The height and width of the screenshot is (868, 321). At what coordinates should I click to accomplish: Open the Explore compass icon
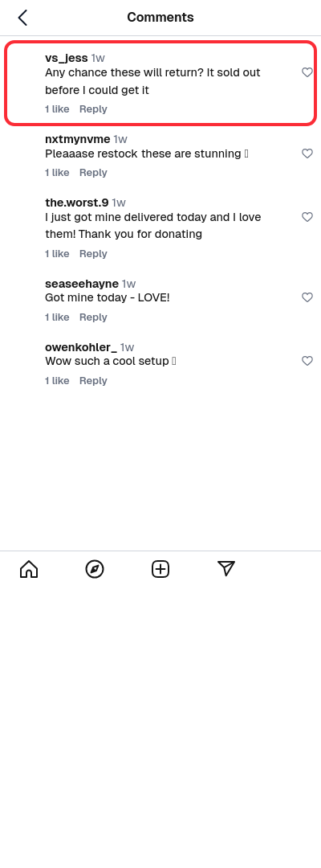point(95,568)
